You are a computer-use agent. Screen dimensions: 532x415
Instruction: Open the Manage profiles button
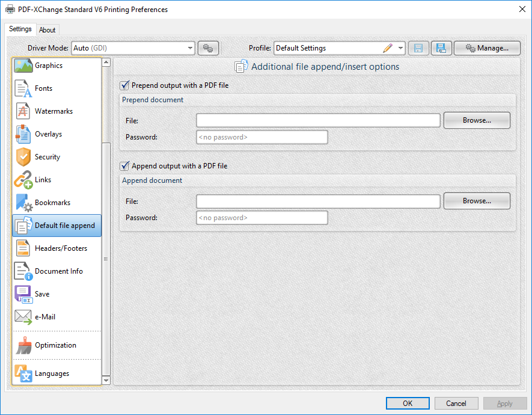point(487,48)
